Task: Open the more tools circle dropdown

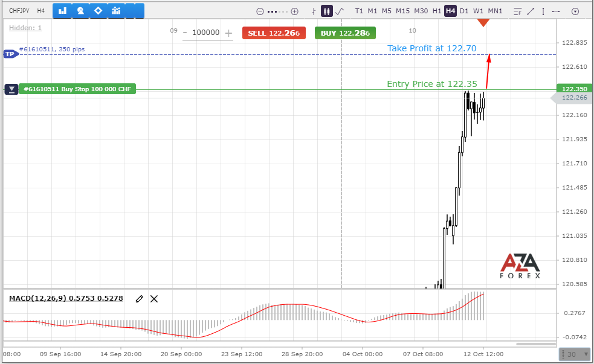Action: (575, 11)
